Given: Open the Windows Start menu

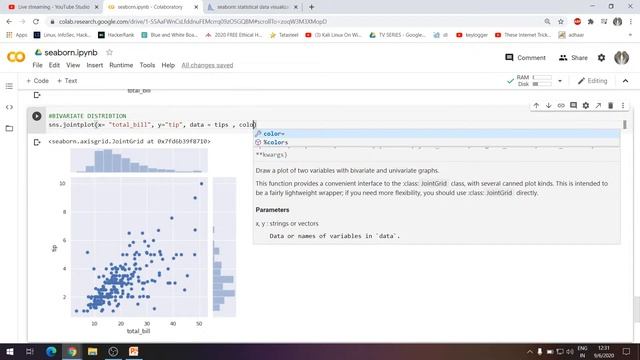Looking at the screenshot, I should pyautogui.click(x=10, y=351).
